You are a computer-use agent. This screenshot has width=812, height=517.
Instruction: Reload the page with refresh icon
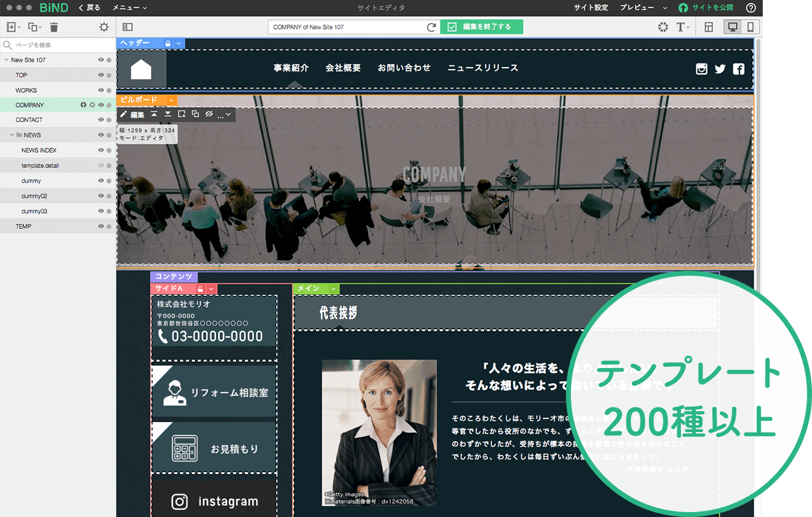pyautogui.click(x=432, y=27)
